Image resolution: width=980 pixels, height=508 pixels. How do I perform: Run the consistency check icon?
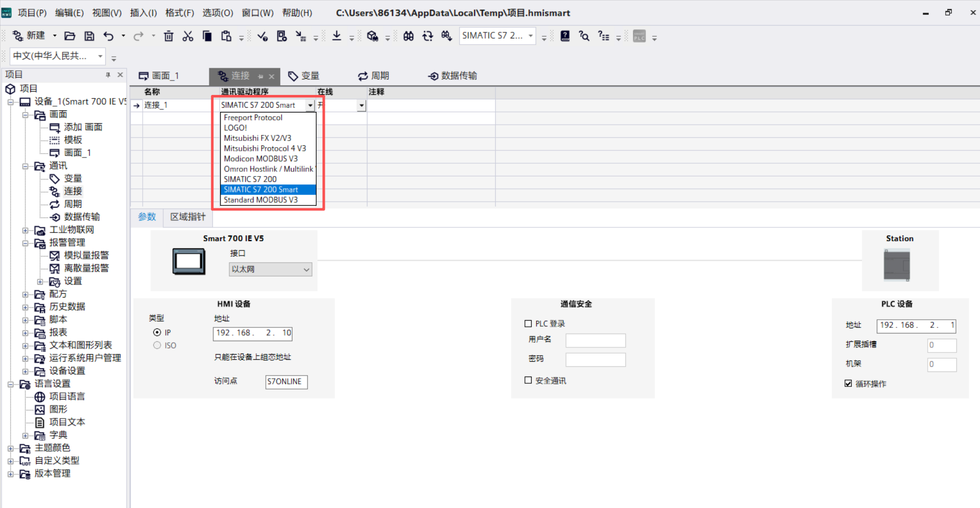tap(262, 36)
